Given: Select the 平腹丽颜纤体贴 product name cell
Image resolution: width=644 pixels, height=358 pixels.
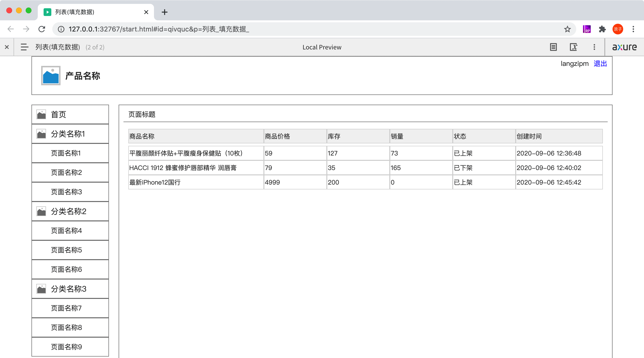Looking at the screenshot, I should click(x=196, y=153).
